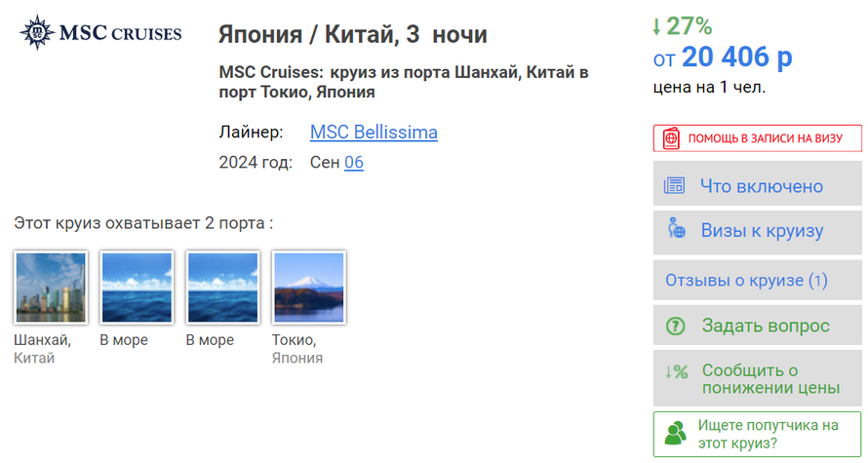Open Визы к круизу information
Viewport: 868px width, 463px height.
coord(757,232)
